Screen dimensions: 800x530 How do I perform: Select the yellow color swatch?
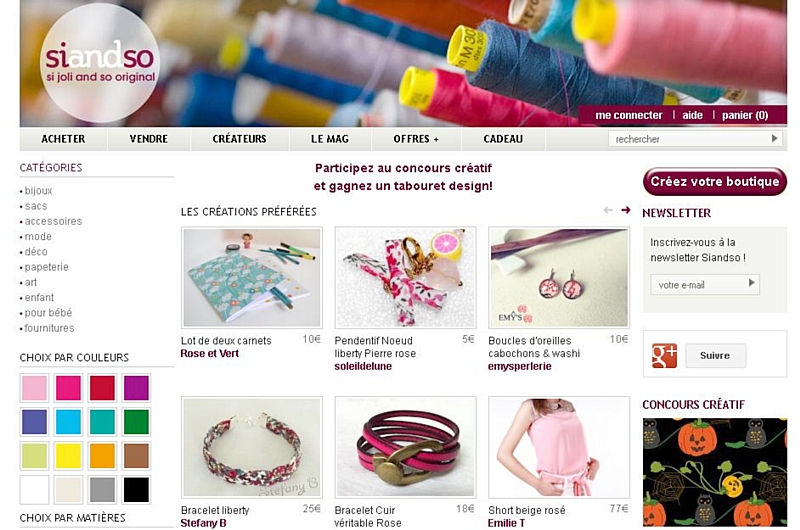click(68, 456)
